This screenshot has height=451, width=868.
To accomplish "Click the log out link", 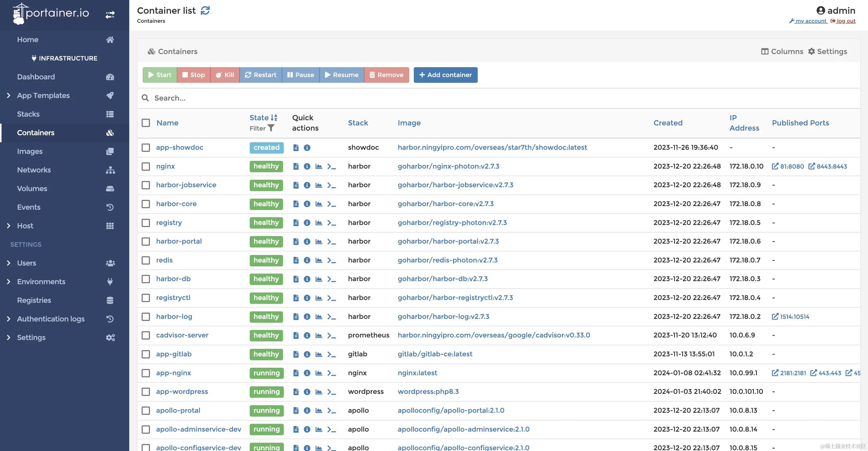I will click(843, 21).
